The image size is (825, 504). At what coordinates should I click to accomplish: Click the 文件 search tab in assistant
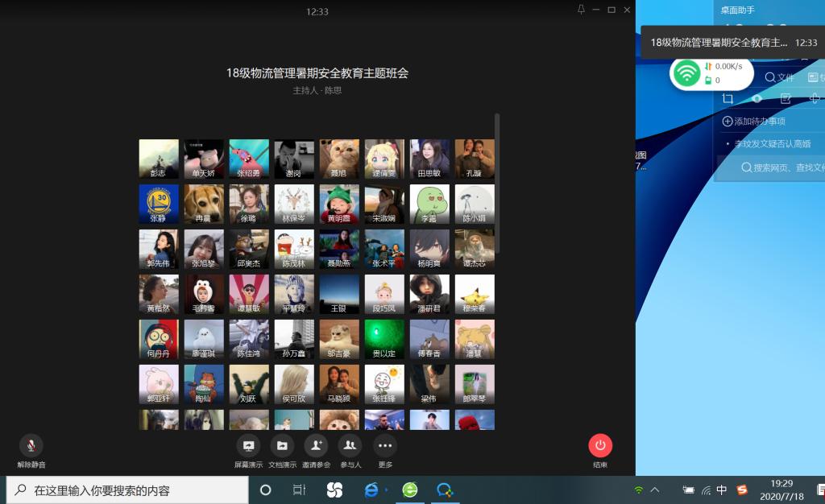[x=780, y=77]
